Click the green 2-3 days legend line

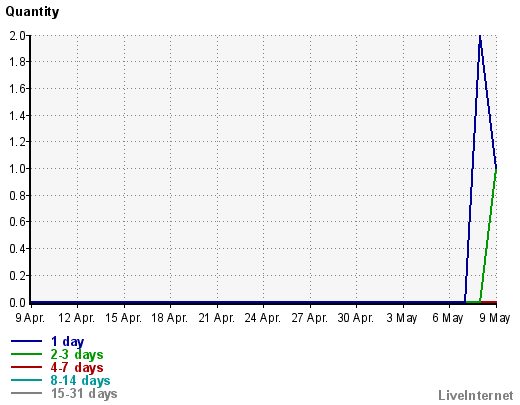click(x=26, y=354)
